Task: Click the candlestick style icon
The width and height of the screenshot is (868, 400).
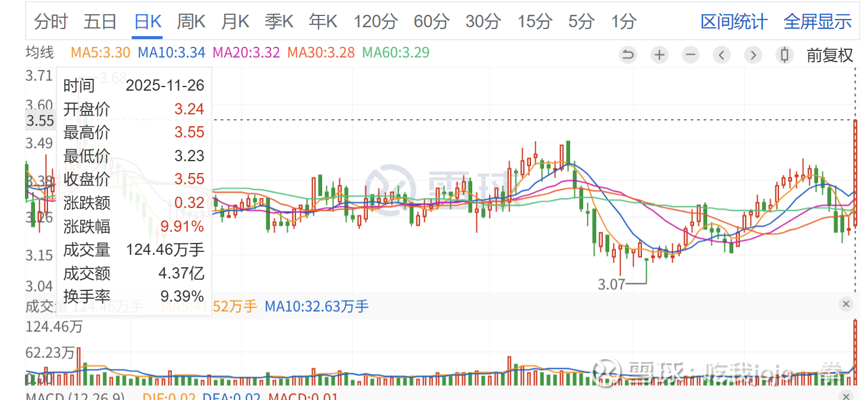Action: coord(784,55)
